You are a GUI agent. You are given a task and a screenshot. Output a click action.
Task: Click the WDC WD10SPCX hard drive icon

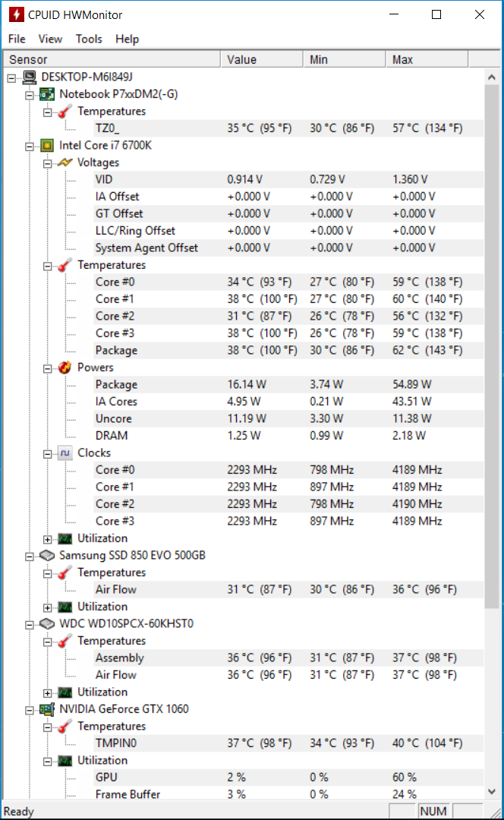tap(47, 624)
